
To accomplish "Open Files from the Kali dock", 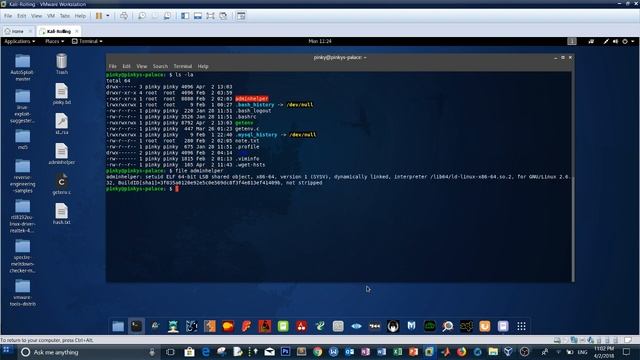I will pos(118,326).
